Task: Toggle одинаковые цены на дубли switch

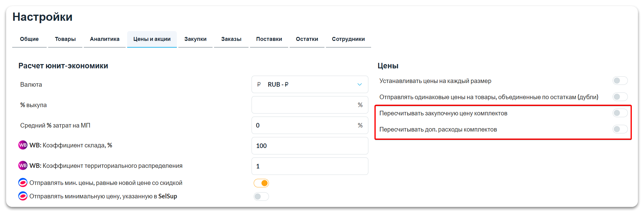Action: click(620, 97)
